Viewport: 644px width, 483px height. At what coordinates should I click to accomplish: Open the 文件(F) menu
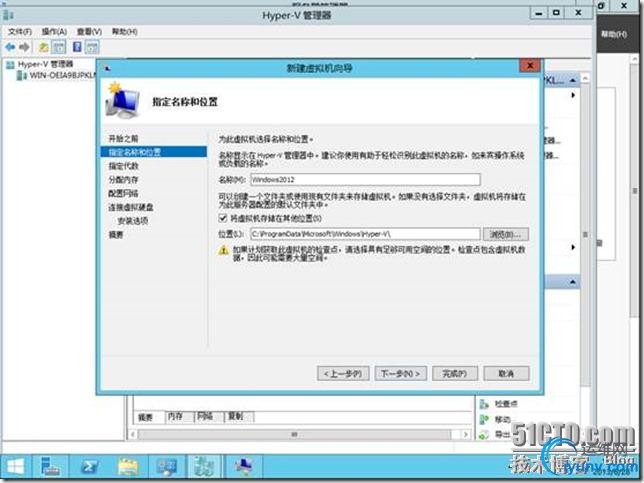(x=20, y=32)
